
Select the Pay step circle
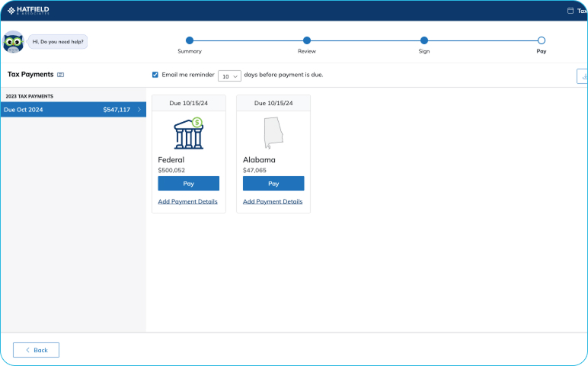point(541,40)
